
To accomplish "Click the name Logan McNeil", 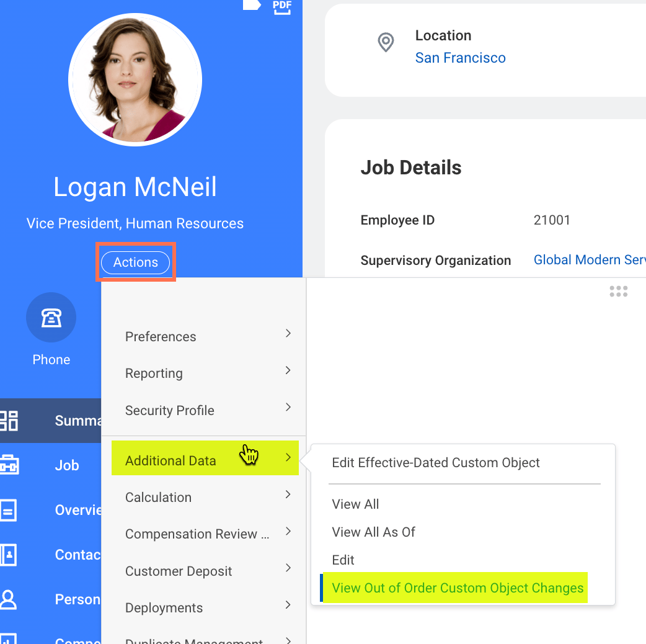I will [x=135, y=187].
